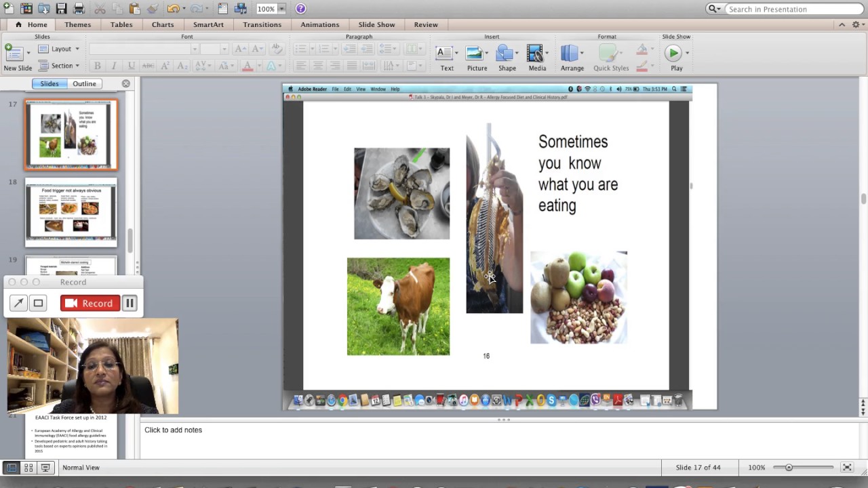The image size is (868, 488).
Task: Open the Slide Show ribbon tab
Action: (x=376, y=24)
